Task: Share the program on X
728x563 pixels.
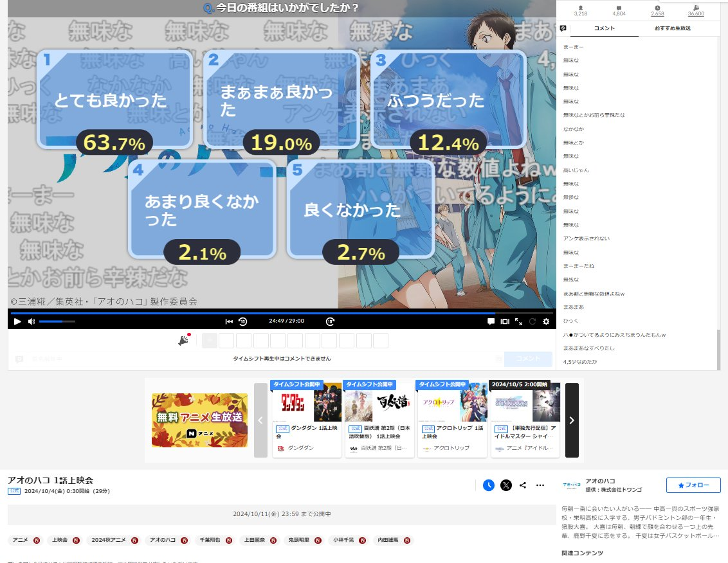Action: tap(506, 485)
